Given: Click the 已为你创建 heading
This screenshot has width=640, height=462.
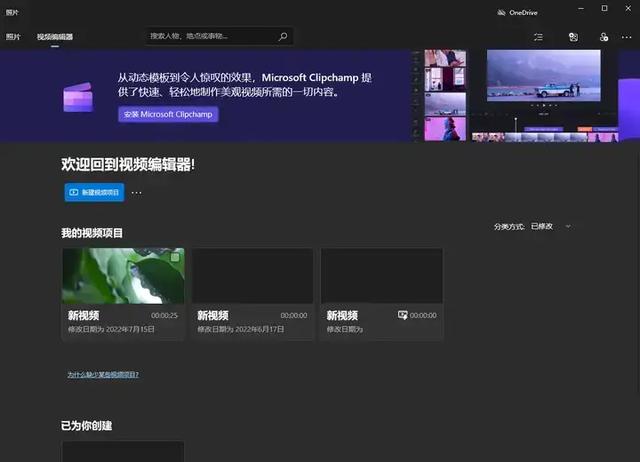Looking at the screenshot, I should [x=87, y=426].
